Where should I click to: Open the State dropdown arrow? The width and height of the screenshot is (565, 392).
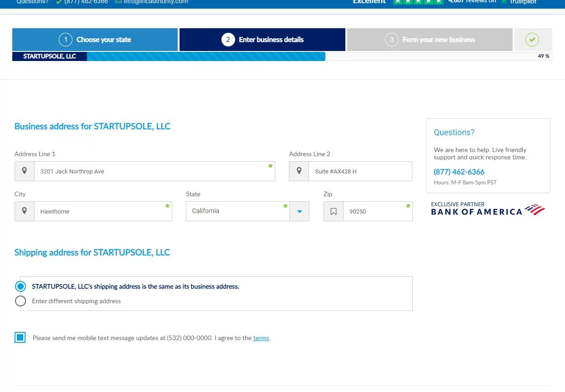299,211
